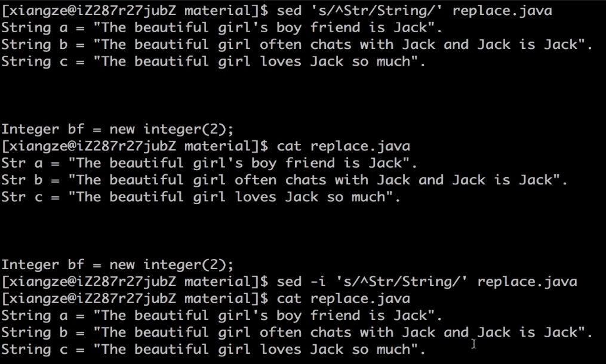Click the 'String a' line directly under the topmost sed command
The width and height of the screenshot is (606, 364).
(222, 27)
